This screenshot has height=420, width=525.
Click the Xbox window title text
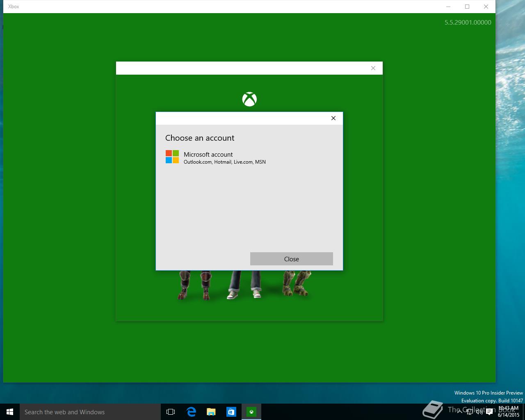[x=14, y=7]
